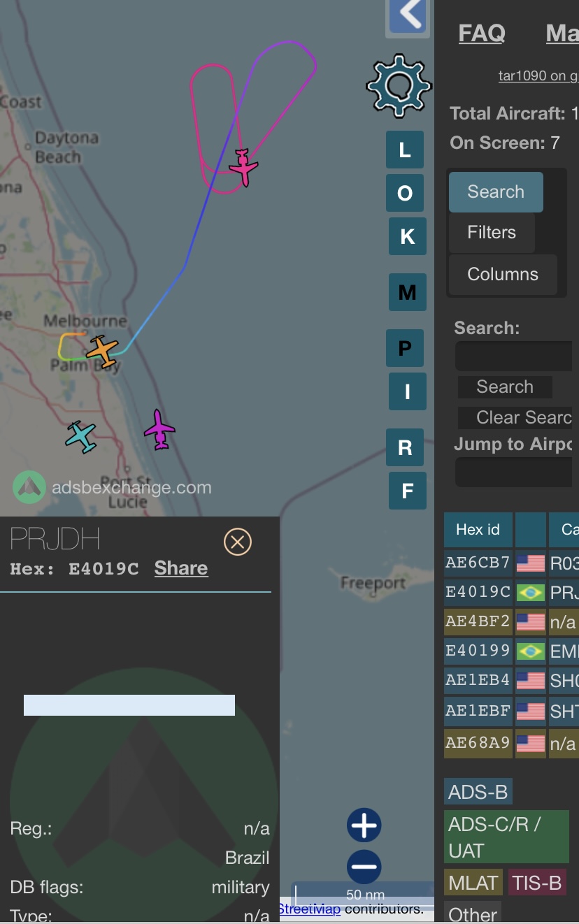
Task: Select the pink aircraft on the looping track
Action: coord(243,167)
